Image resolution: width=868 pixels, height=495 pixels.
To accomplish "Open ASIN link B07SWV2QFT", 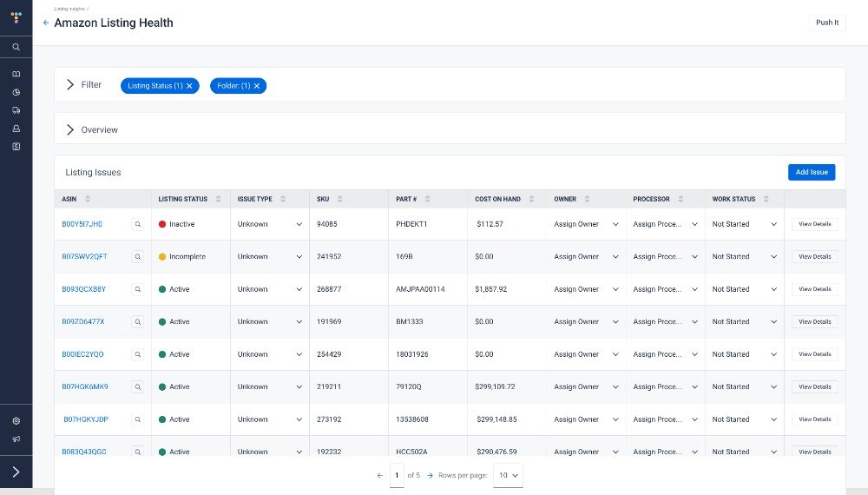I will pos(85,257).
